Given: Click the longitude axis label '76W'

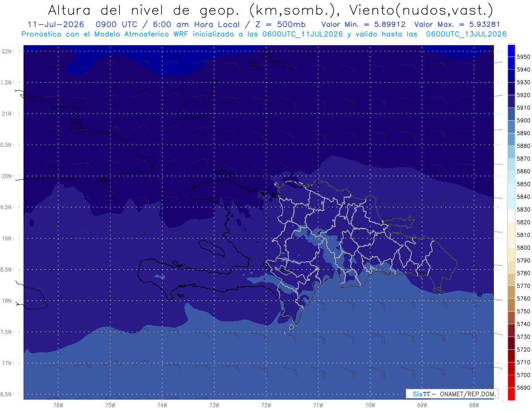Looking at the screenshot, I should click(58, 405).
